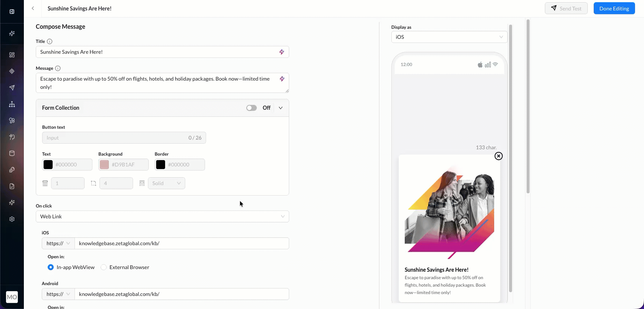Click the Android URL input field
644x309 pixels.
pyautogui.click(x=181, y=294)
